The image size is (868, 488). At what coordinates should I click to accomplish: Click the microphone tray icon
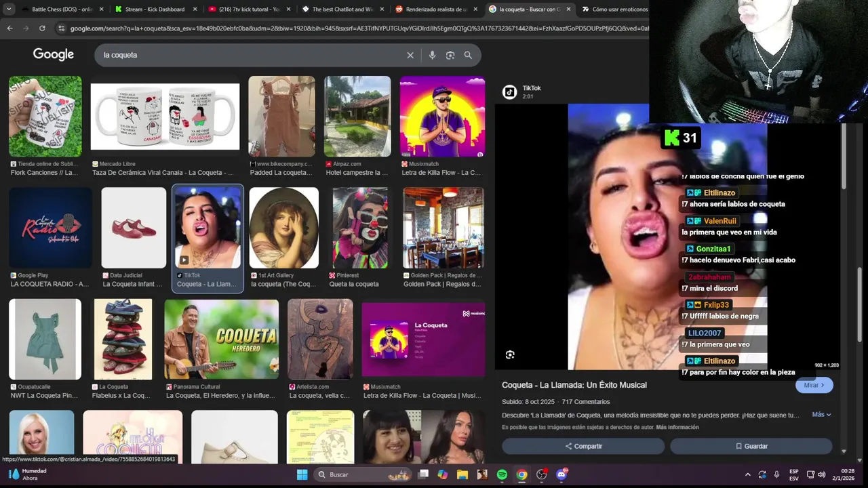(x=776, y=474)
